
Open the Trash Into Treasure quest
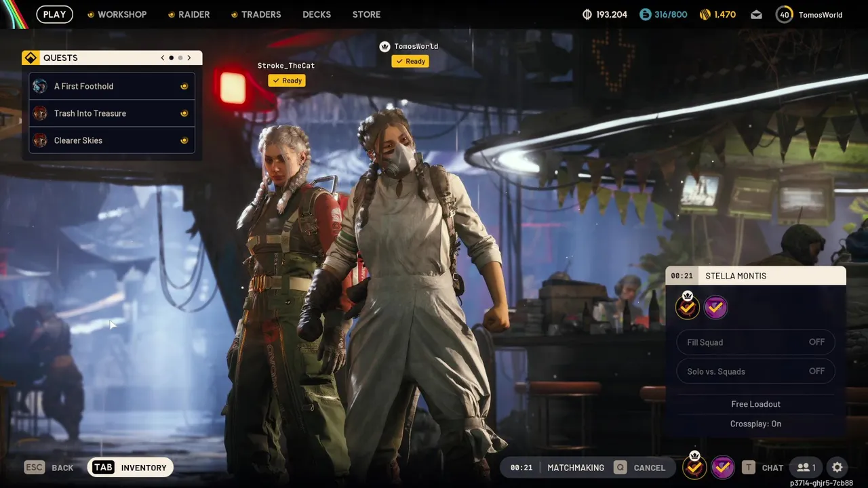point(113,113)
